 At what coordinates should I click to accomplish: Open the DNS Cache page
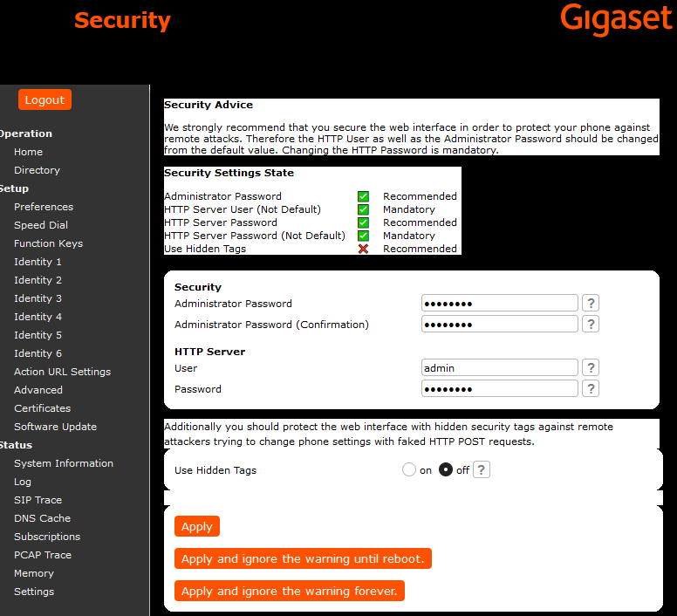pyautogui.click(x=42, y=518)
